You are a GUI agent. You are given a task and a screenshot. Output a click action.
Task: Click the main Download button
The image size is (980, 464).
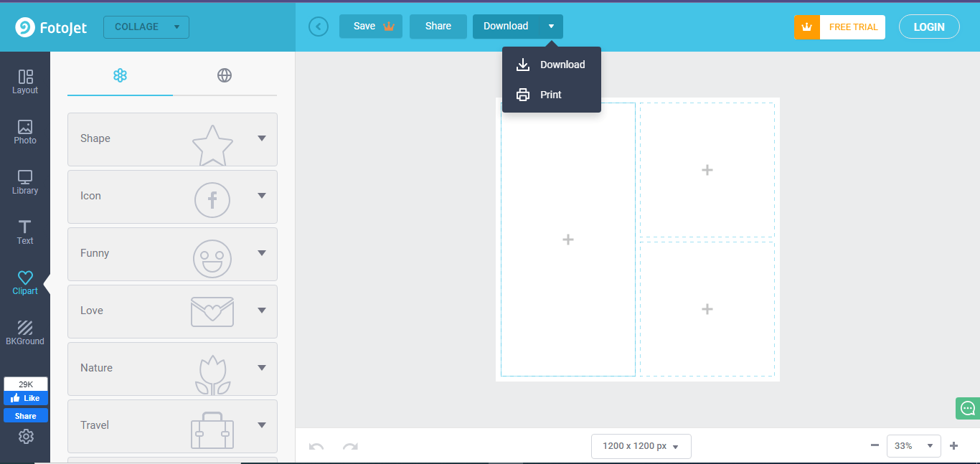(x=506, y=27)
